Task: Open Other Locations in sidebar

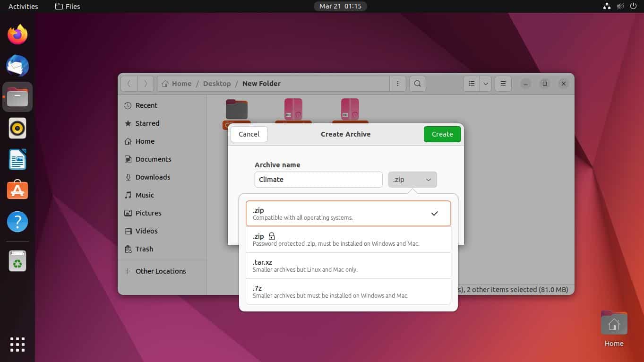Action: (x=162, y=271)
